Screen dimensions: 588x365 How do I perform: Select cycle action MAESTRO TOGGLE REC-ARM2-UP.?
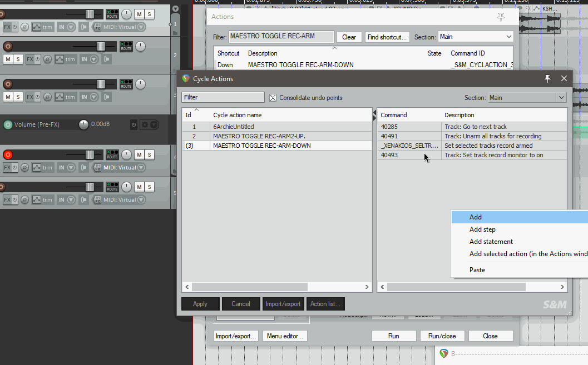pyautogui.click(x=276, y=136)
